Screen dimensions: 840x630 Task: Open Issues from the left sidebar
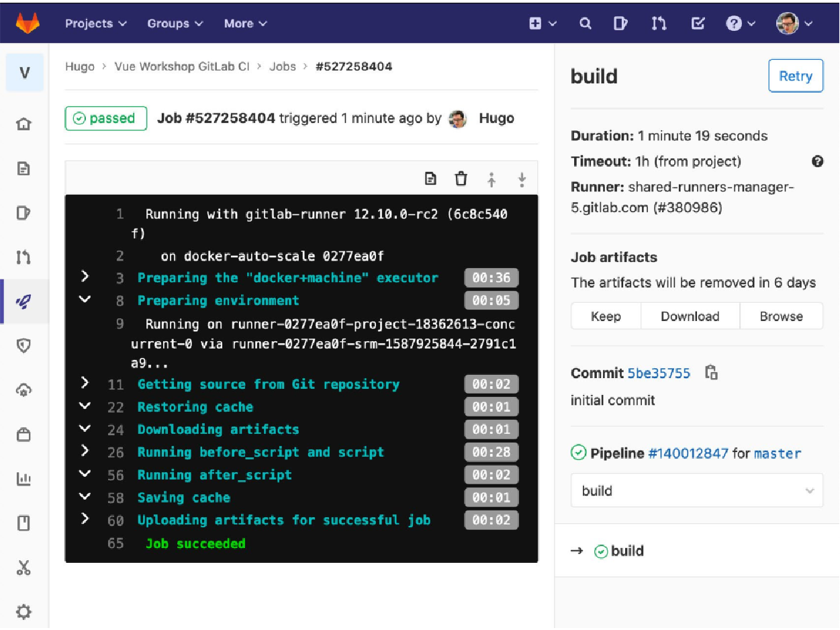tap(24, 213)
